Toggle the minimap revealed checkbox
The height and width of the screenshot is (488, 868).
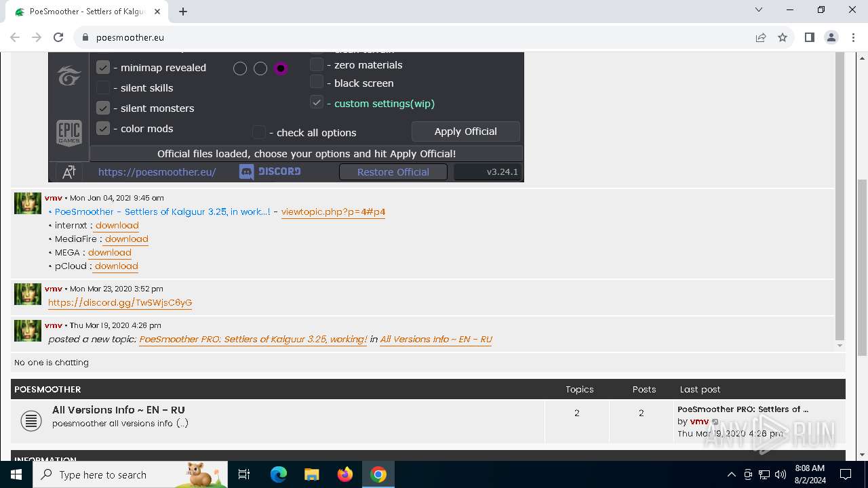click(x=103, y=67)
